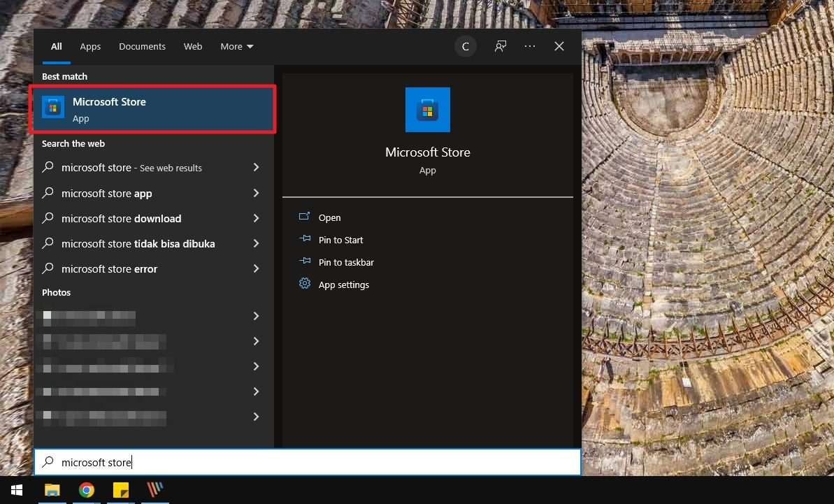Click the Pin to Start pin icon
The height and width of the screenshot is (504, 834).
(304, 240)
